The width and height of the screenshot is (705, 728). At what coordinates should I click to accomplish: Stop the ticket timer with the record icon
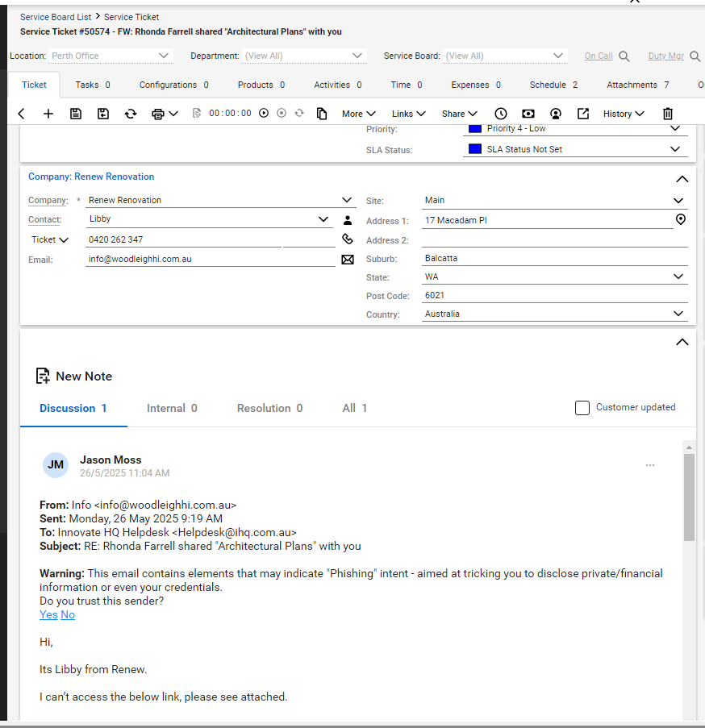click(x=282, y=114)
